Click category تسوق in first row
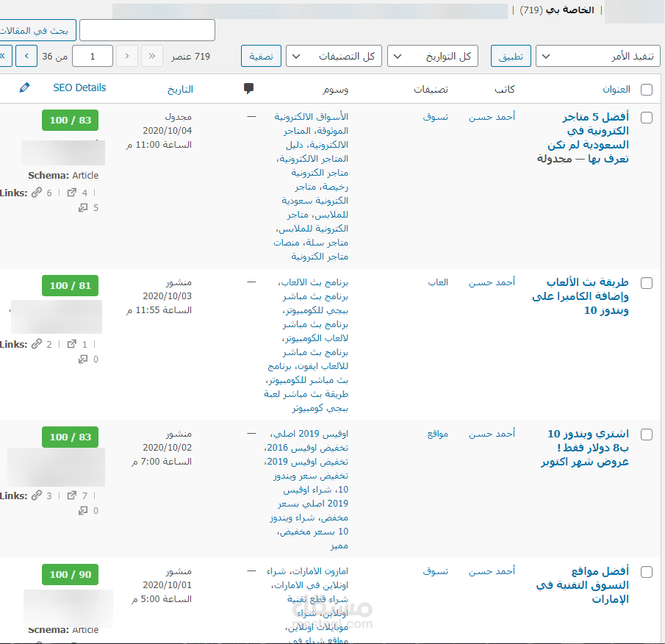665x644 pixels. point(435,117)
